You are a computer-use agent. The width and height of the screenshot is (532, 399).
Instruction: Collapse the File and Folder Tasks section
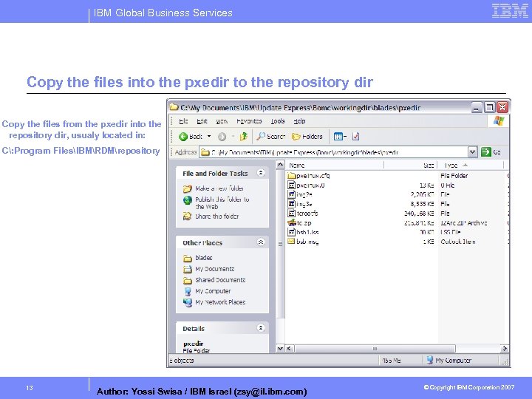click(261, 173)
